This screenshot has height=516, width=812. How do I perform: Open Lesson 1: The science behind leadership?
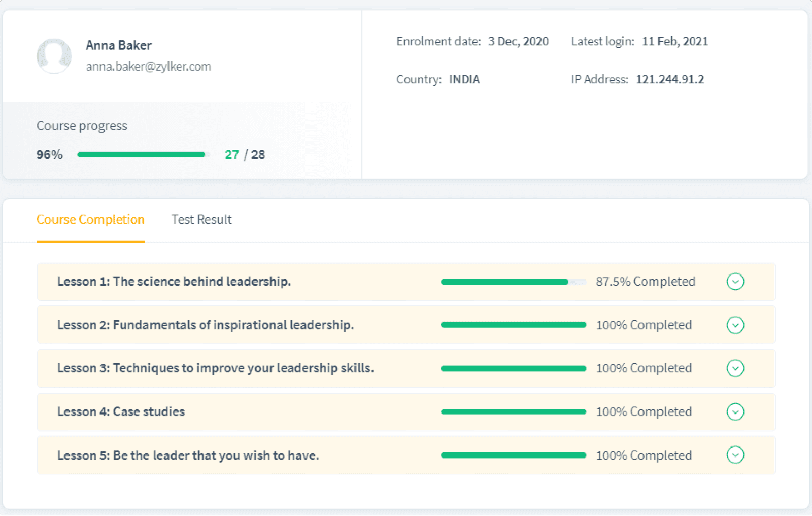click(174, 282)
